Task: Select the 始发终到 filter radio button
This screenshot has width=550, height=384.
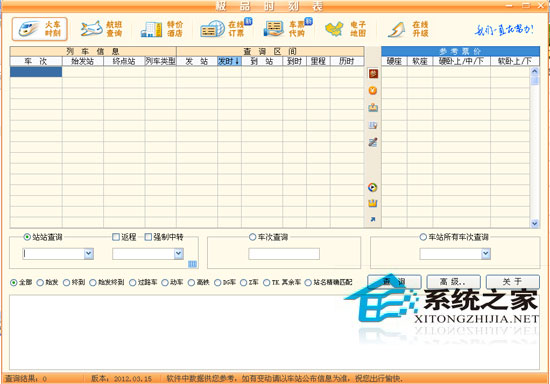Action: pyautogui.click(x=93, y=282)
